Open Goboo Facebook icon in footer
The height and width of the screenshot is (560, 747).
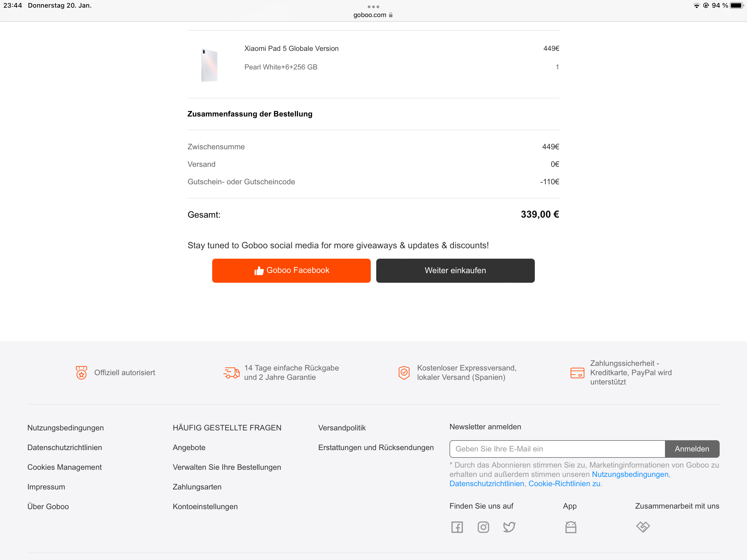pos(457,527)
